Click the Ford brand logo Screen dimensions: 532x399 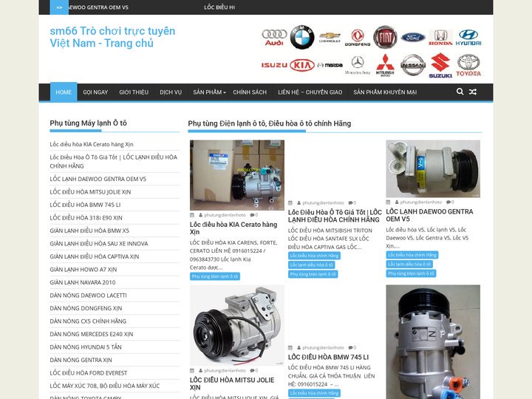413,38
